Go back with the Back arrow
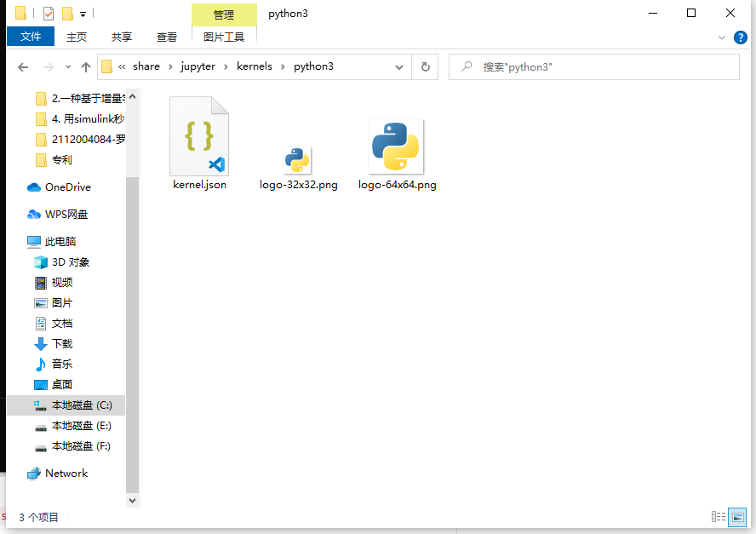This screenshot has height=534, width=756. [x=23, y=67]
